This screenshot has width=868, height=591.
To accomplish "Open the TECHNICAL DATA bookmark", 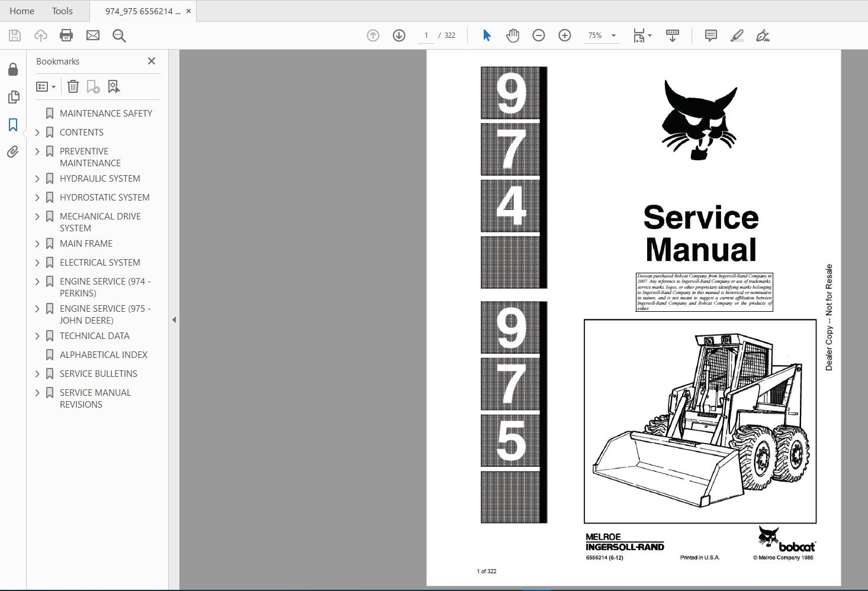I will pos(95,336).
